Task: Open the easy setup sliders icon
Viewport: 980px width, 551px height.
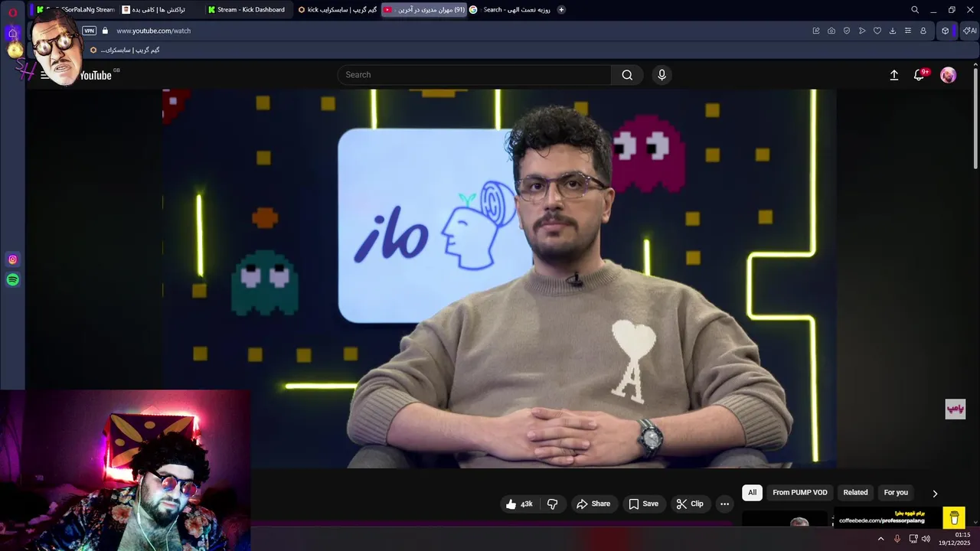Action: [908, 31]
